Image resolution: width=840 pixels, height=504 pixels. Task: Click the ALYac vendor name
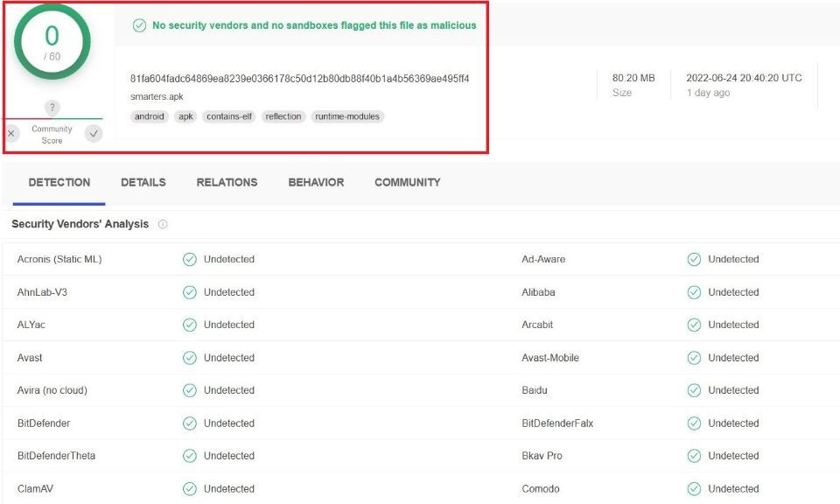click(31, 325)
